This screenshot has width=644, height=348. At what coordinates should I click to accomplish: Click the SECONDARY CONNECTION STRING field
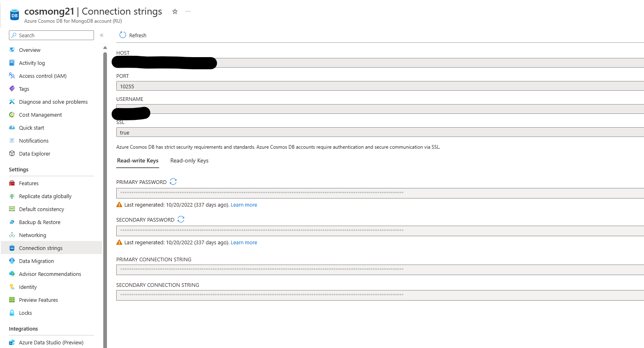380,295
